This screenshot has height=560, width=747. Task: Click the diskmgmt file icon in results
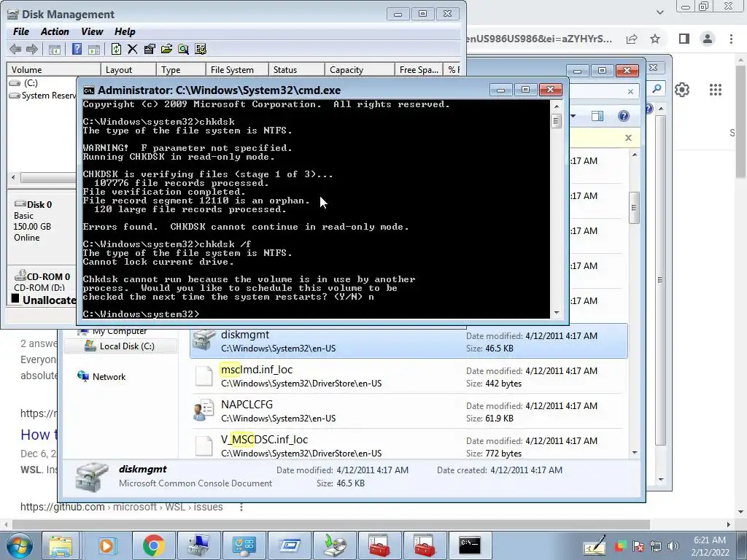coord(204,341)
